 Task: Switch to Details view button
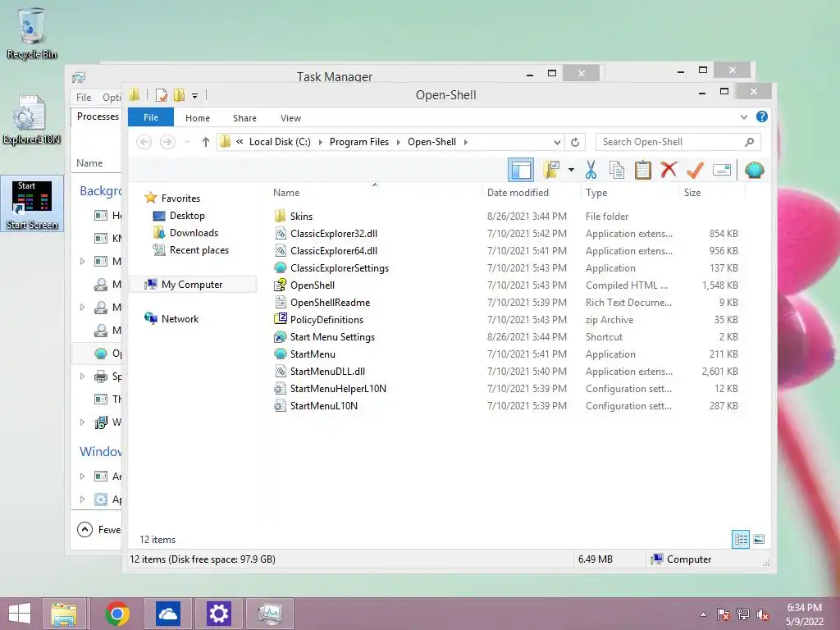click(x=741, y=540)
